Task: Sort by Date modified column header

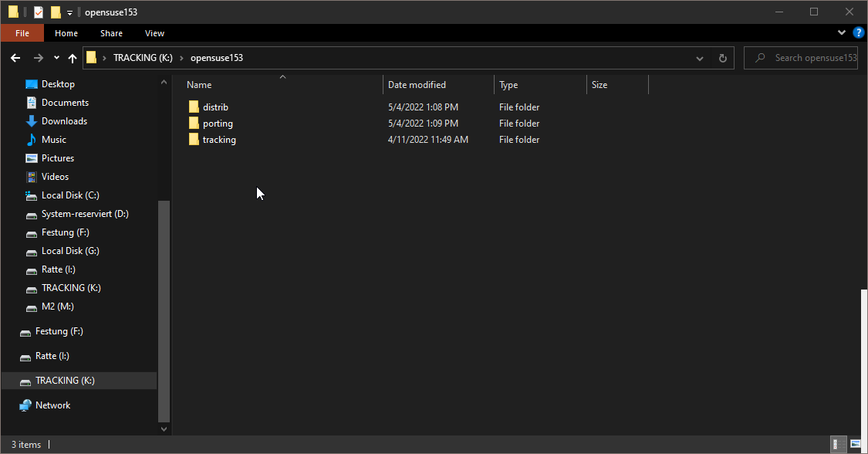Action: (x=417, y=85)
